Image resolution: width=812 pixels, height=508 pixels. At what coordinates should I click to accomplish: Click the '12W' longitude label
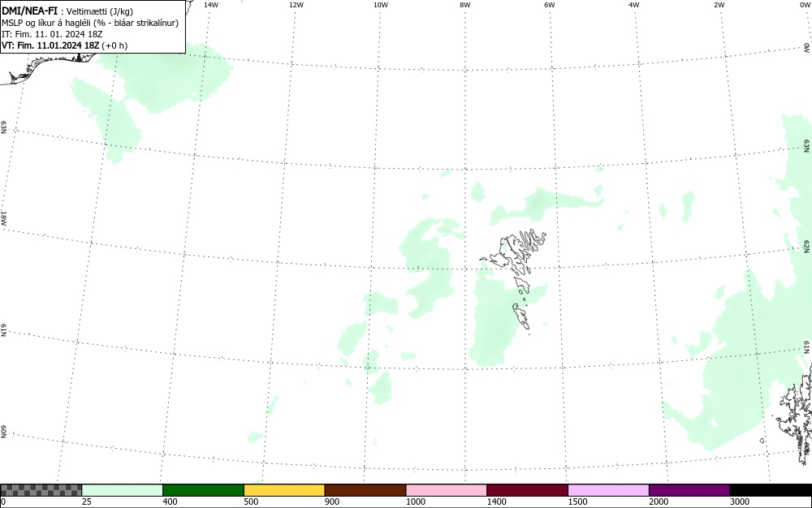[296, 5]
